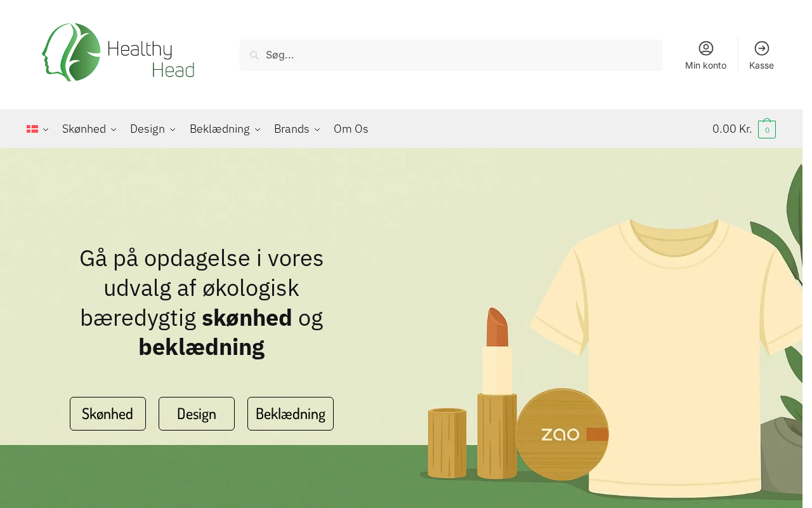
Task: Open the Beklædning navigation menu
Action: [225, 129]
